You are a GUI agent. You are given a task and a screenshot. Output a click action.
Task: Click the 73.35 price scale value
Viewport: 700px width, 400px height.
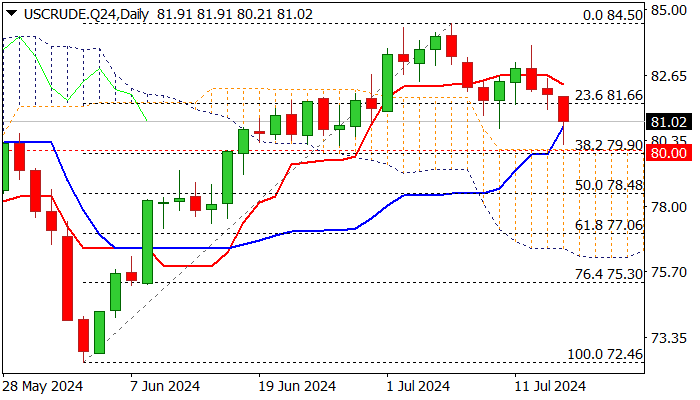tap(668, 338)
